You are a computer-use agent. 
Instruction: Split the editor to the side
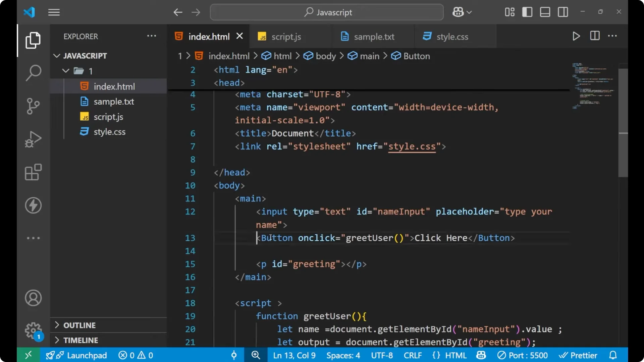pyautogui.click(x=594, y=36)
